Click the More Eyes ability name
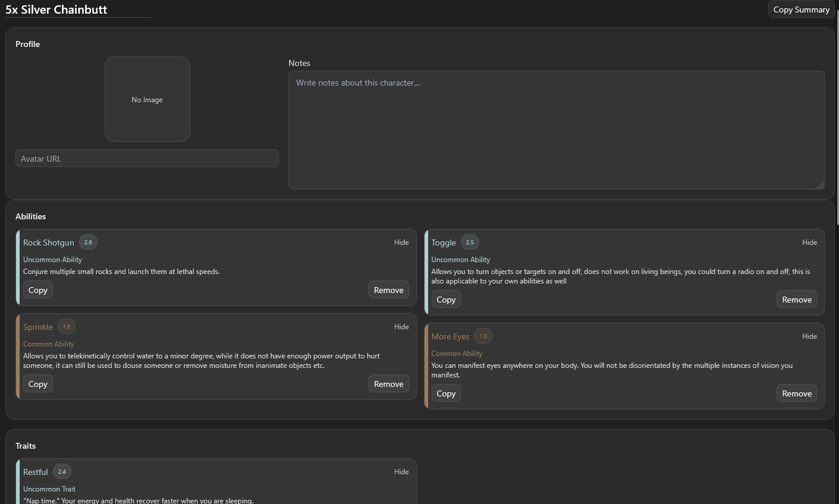 coord(451,336)
